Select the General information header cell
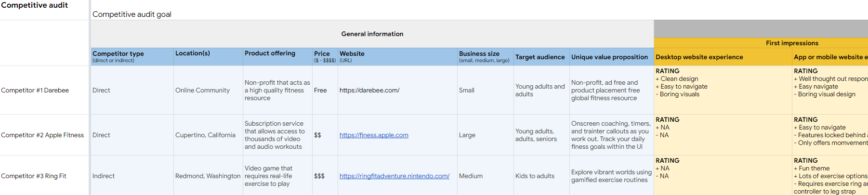Viewport: 868px width, 195px height. [x=372, y=34]
